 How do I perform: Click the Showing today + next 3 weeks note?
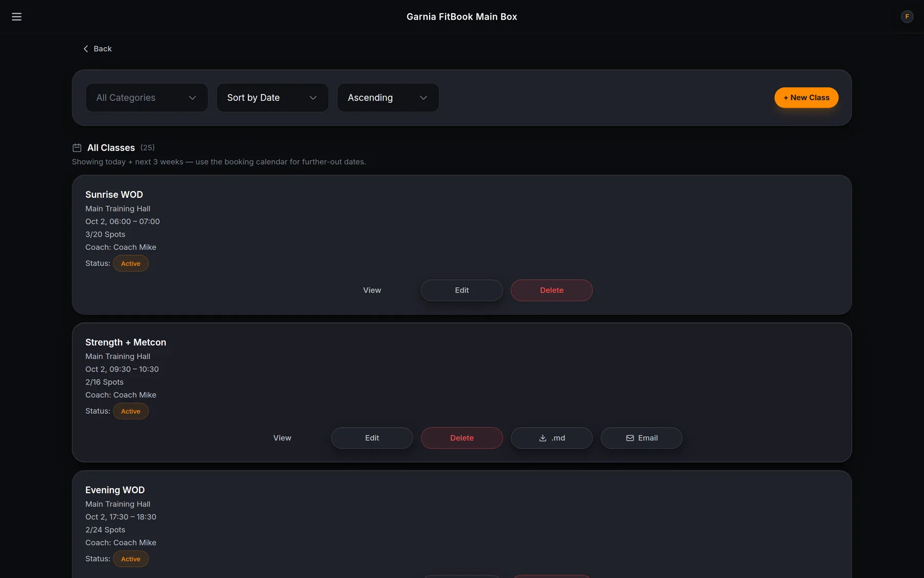(219, 162)
